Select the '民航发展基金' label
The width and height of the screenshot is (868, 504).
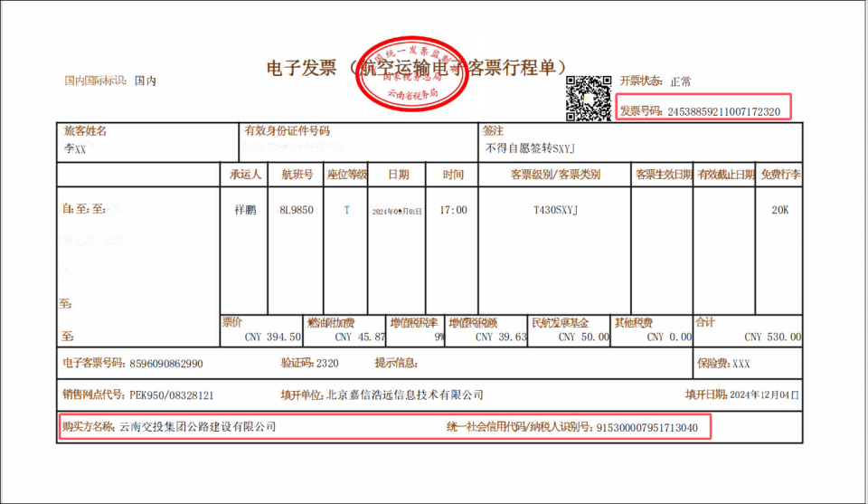pyautogui.click(x=560, y=322)
